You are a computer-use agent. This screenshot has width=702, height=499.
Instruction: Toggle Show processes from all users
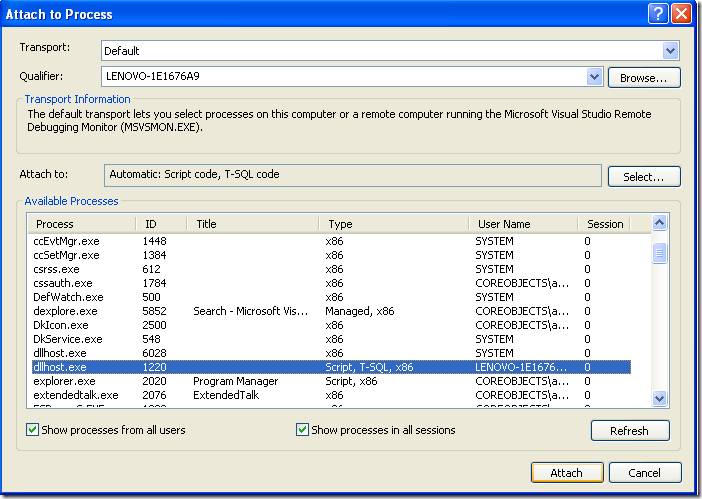point(32,430)
